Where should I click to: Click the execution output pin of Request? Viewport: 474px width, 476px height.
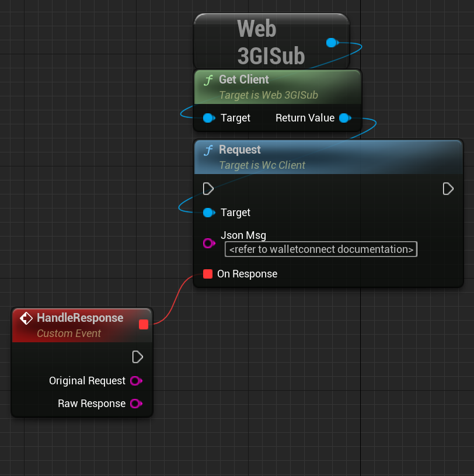click(448, 189)
